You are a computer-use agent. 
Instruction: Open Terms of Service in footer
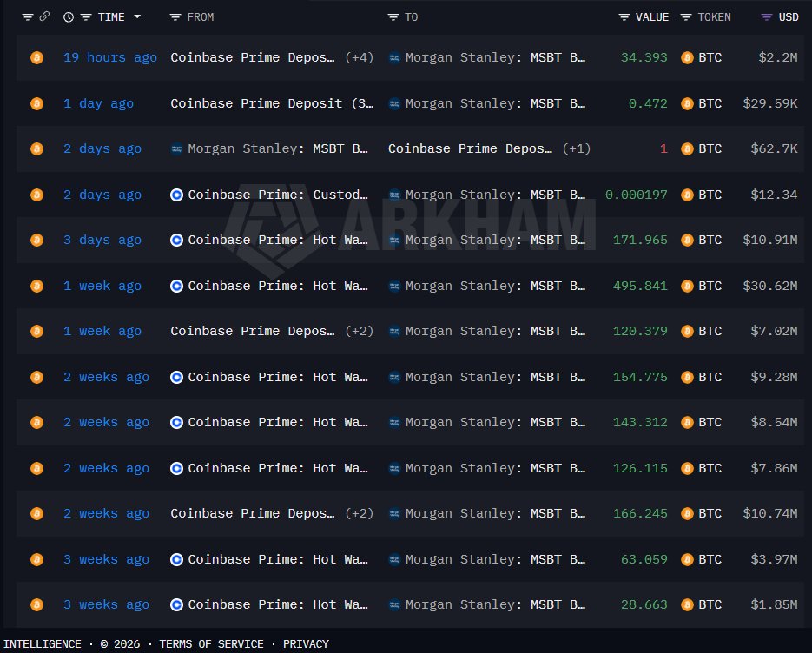tap(211, 644)
